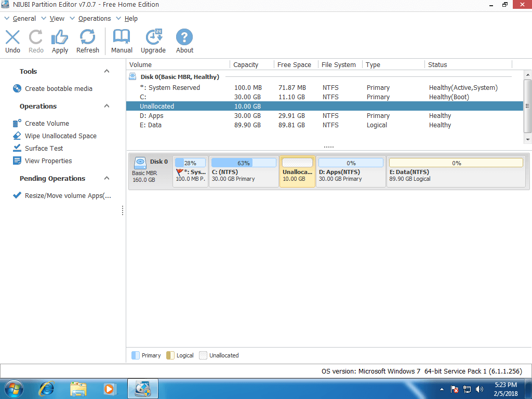Collapse the Operations section

107,106
